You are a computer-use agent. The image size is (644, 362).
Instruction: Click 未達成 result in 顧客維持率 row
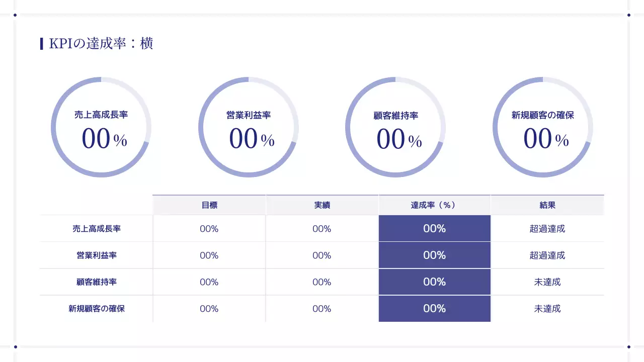coord(547,282)
